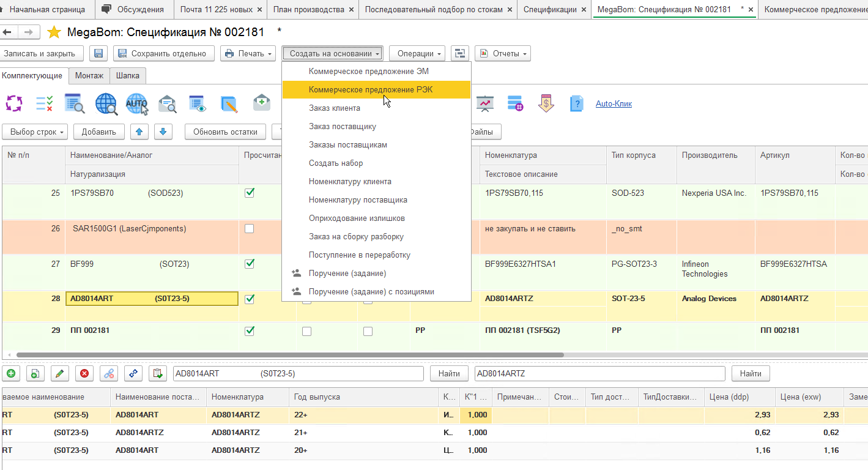868x470 pixels.
Task: Switch to the Монтаж tab
Action: click(x=89, y=76)
